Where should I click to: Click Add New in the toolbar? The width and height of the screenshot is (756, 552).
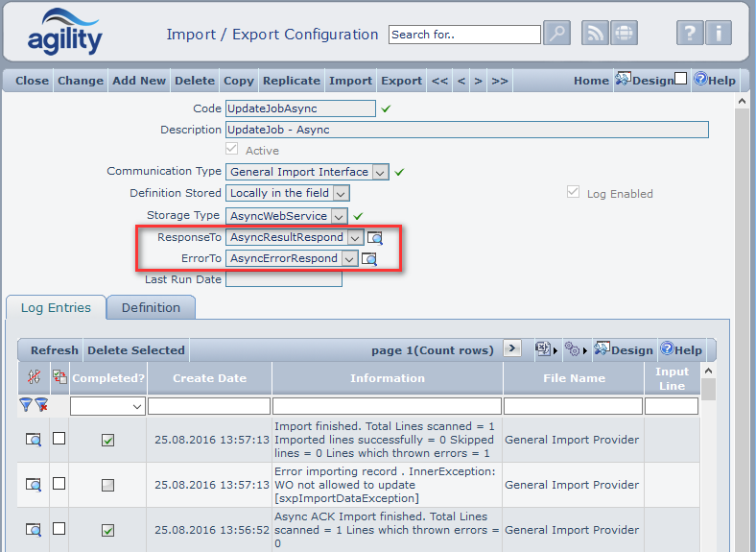point(139,81)
